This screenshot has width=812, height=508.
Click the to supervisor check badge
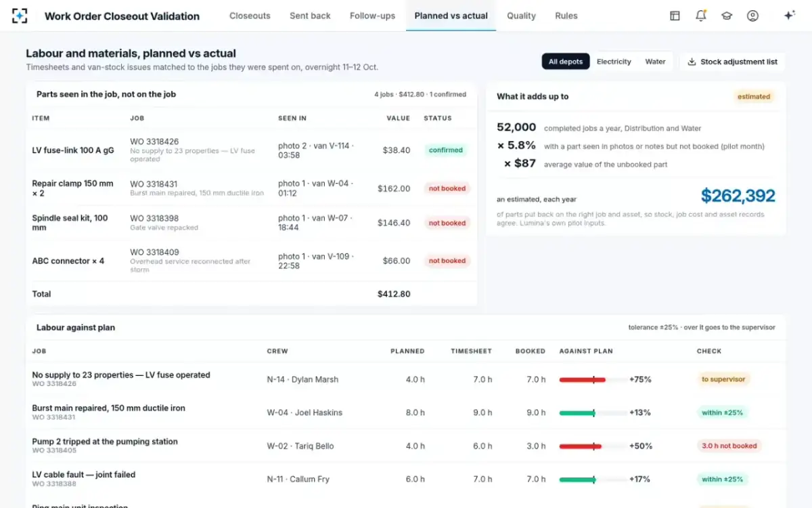coord(723,379)
